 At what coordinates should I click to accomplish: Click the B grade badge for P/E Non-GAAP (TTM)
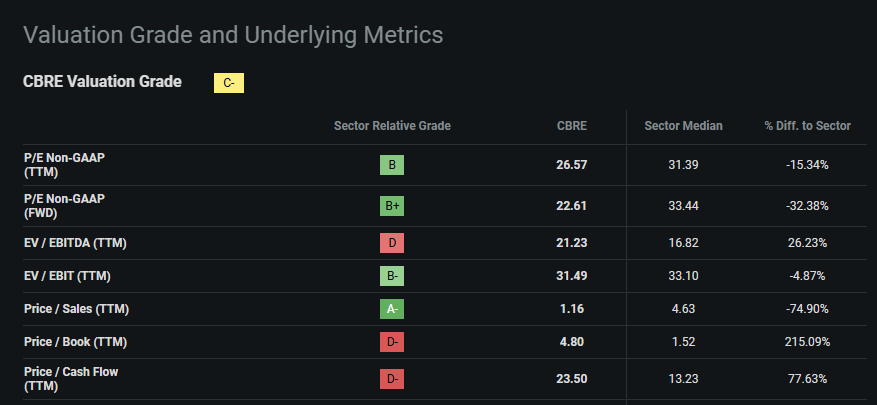[x=392, y=165]
